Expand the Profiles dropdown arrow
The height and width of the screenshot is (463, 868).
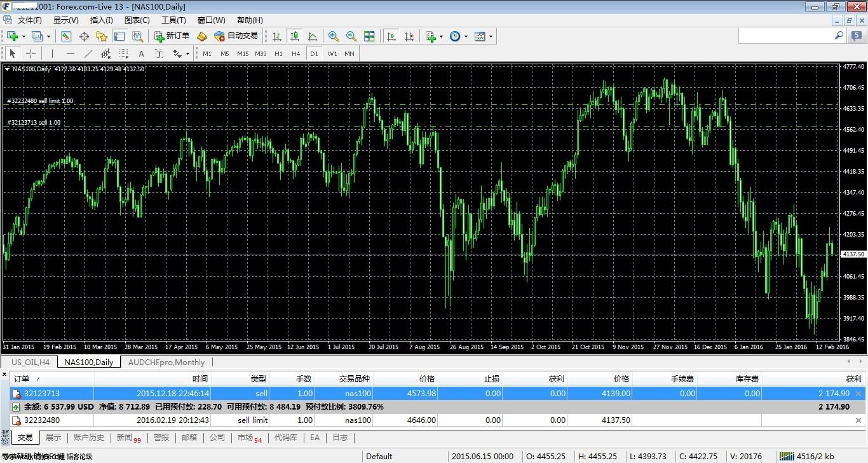[48, 36]
